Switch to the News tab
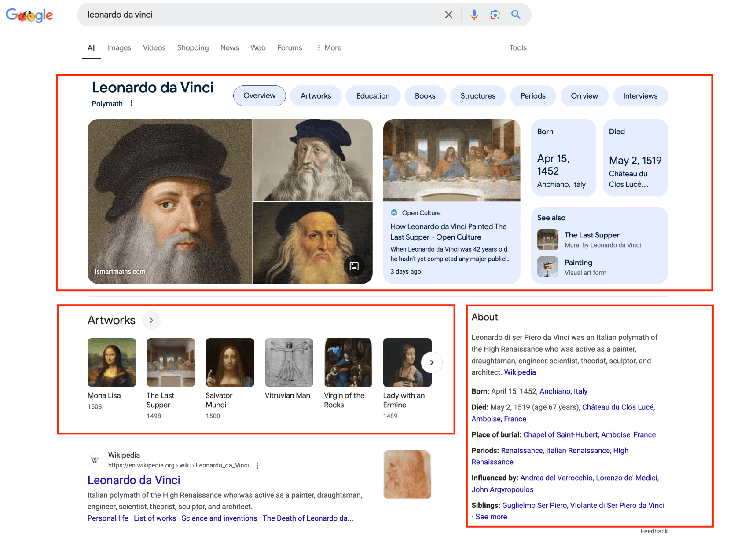The height and width of the screenshot is (540, 756). point(229,47)
